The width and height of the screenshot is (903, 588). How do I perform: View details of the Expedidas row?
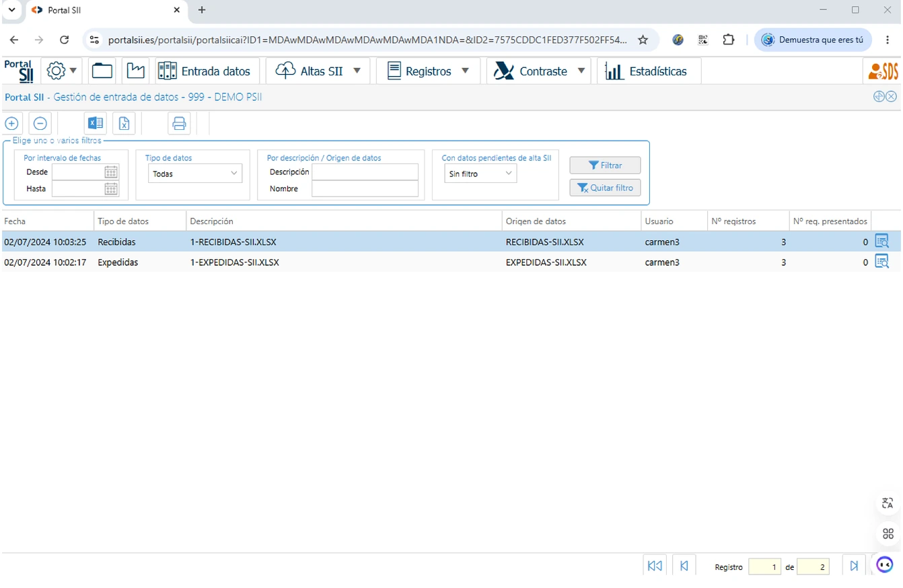[x=881, y=262]
